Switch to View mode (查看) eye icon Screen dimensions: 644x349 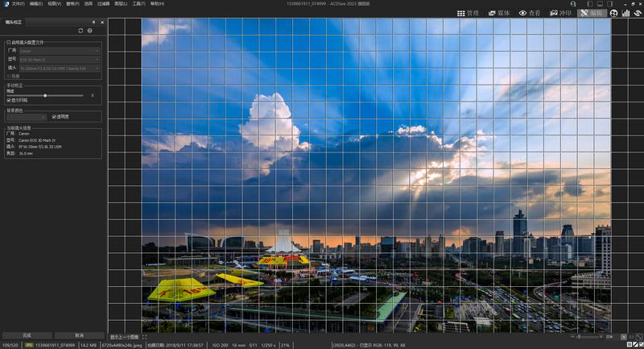coord(529,13)
